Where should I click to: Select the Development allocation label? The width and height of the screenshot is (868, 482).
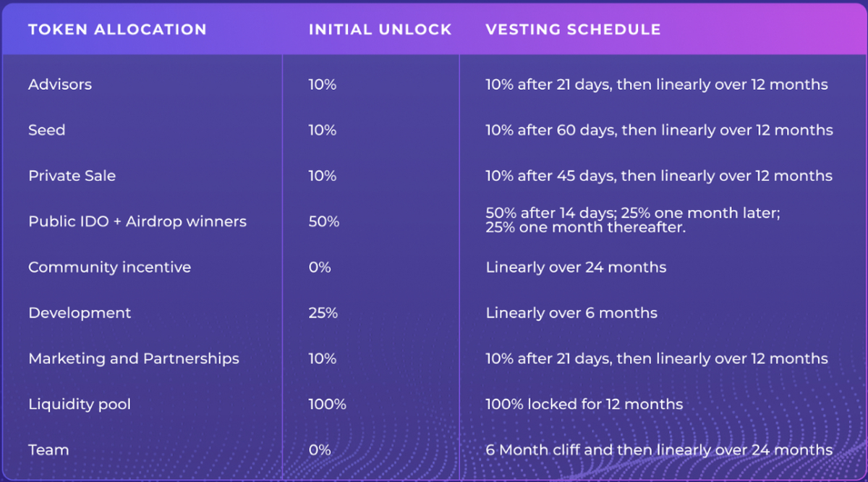click(x=80, y=313)
